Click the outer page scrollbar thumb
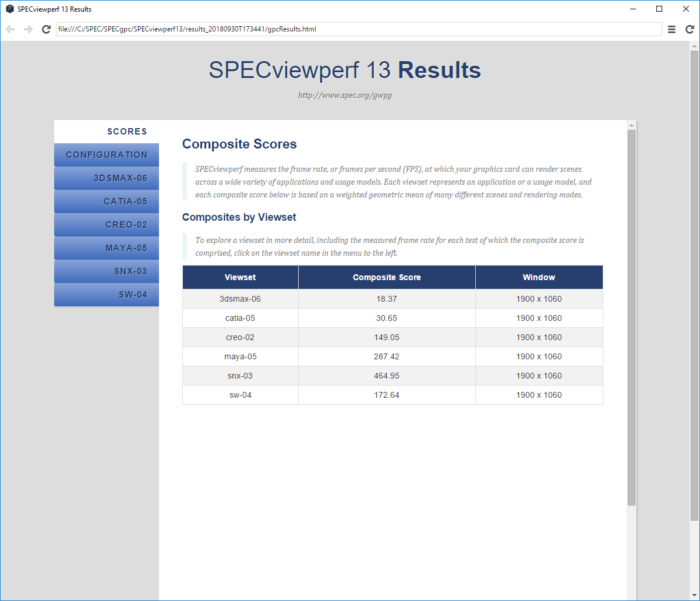Viewport: 700px width, 601px height. pyautogui.click(x=694, y=285)
